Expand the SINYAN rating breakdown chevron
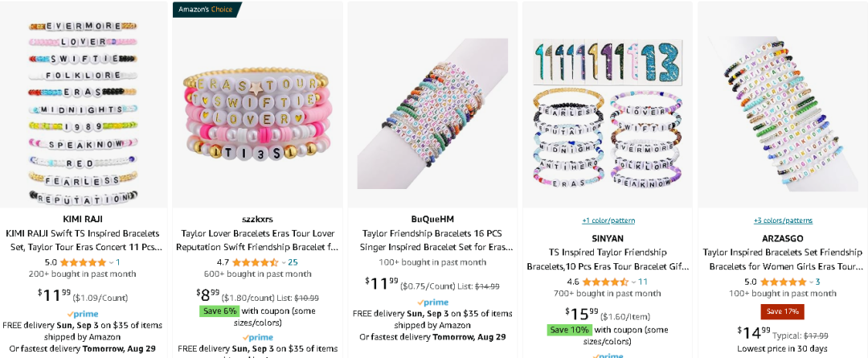868x358 pixels. pyautogui.click(x=633, y=282)
